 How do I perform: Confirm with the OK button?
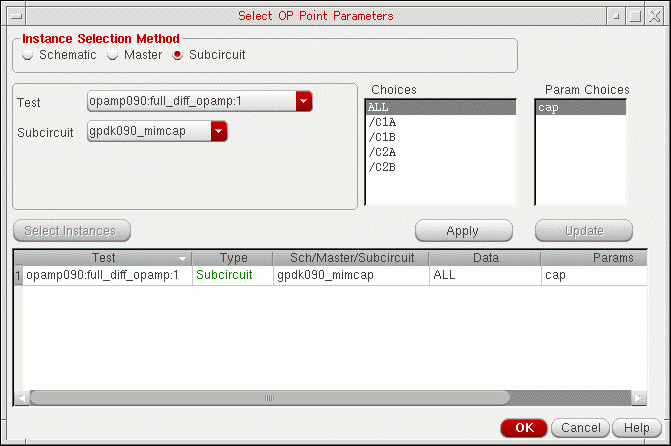[524, 428]
